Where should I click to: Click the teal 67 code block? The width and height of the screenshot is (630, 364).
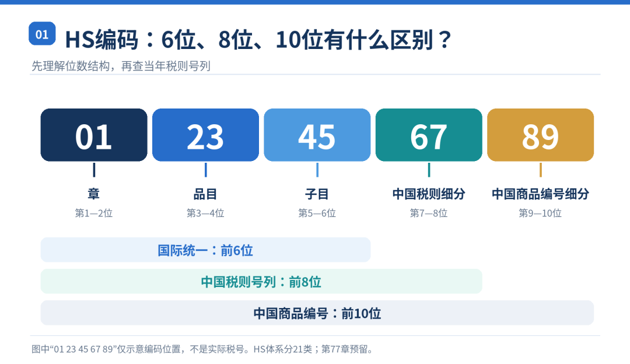[x=429, y=135]
